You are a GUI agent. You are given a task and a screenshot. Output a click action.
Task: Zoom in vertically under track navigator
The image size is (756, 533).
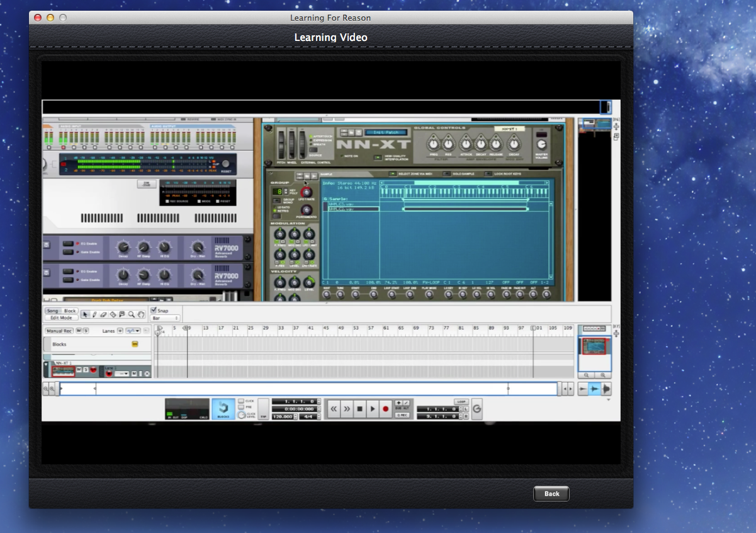(x=603, y=375)
